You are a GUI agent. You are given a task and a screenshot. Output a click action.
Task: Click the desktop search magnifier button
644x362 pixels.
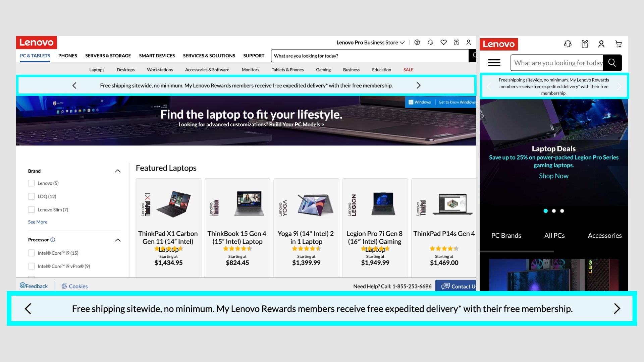point(473,56)
